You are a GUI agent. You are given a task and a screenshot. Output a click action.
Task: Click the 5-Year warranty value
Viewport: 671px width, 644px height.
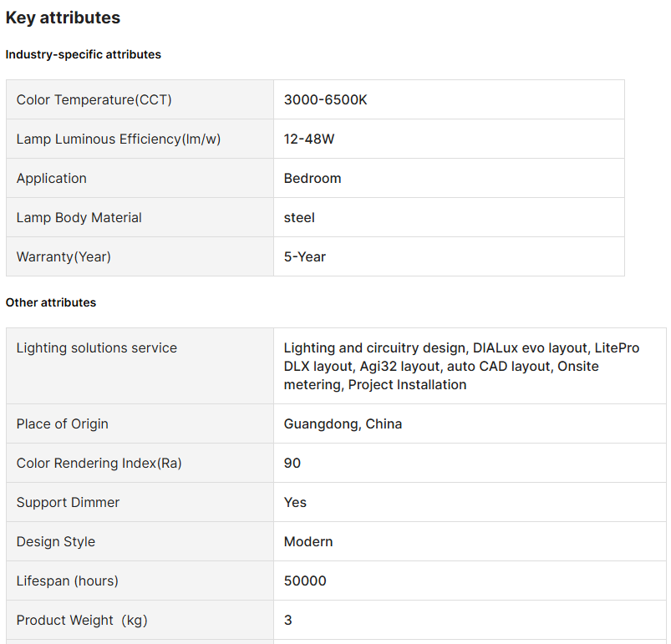tap(305, 257)
